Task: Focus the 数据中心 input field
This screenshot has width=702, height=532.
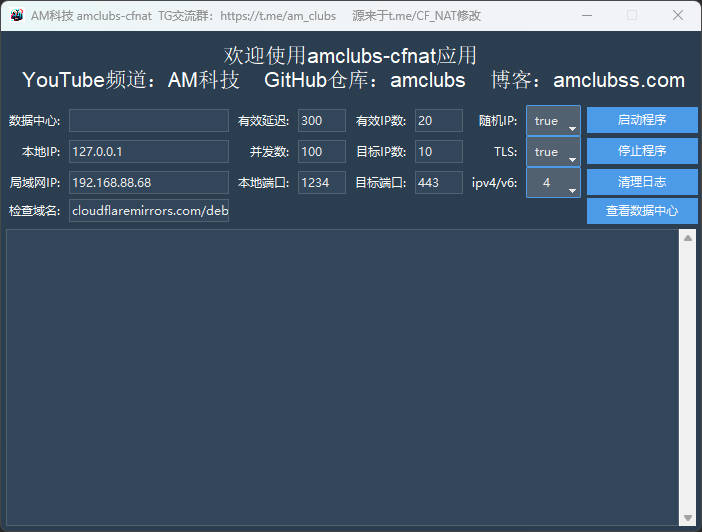Action: point(148,121)
